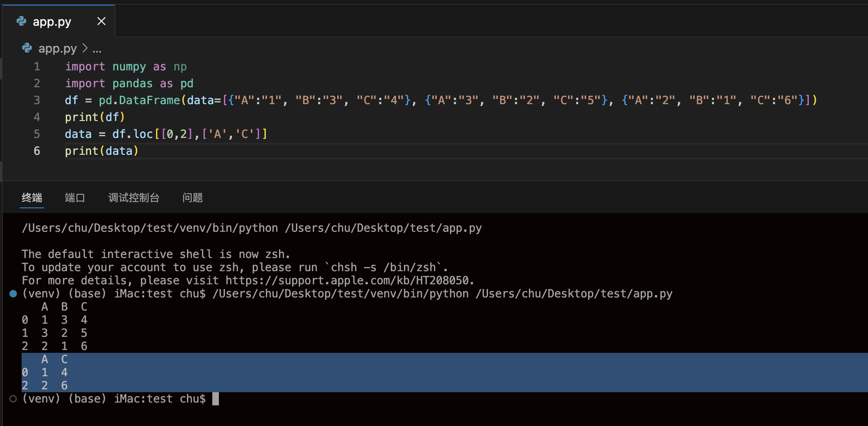Click line number 6 in the gutter
868x426 pixels.
pyautogui.click(x=37, y=151)
